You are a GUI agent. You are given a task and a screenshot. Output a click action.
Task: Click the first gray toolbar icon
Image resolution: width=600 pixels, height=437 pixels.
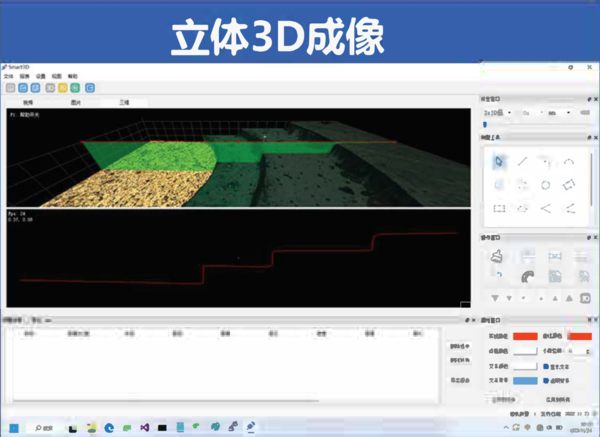click(x=11, y=88)
